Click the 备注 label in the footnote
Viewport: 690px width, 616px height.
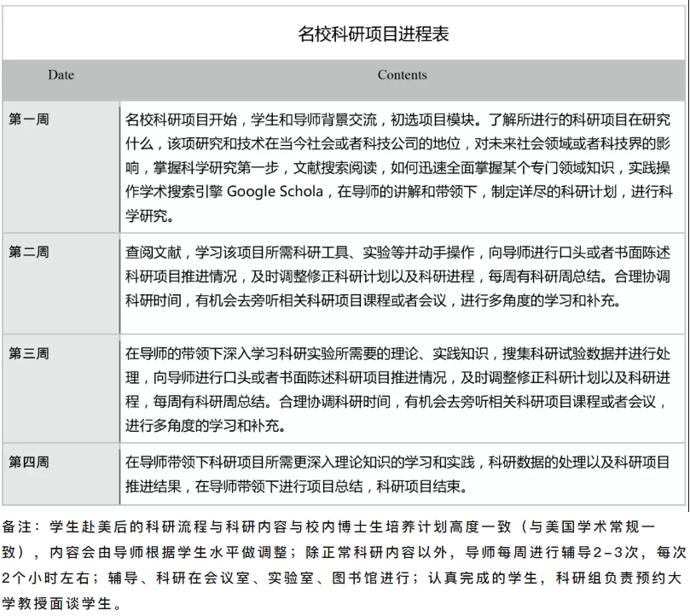pos(20,524)
